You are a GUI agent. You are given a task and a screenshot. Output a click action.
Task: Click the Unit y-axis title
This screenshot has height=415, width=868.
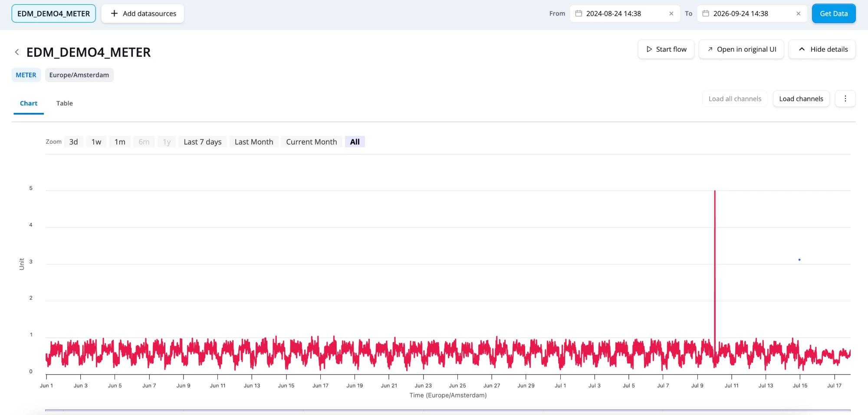pyautogui.click(x=22, y=264)
